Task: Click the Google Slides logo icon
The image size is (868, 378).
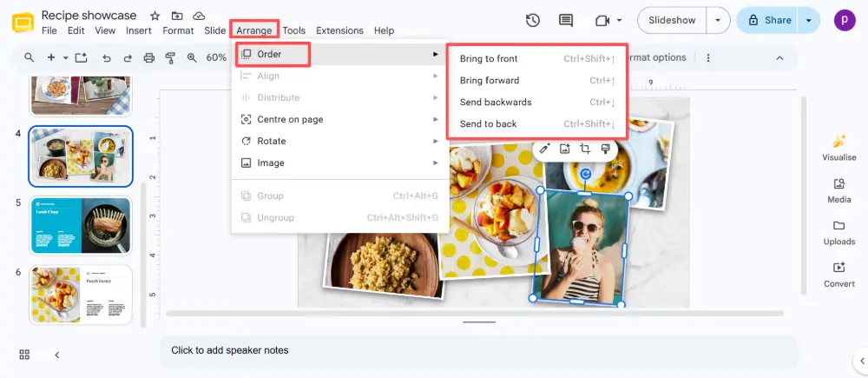Action: click(x=23, y=23)
